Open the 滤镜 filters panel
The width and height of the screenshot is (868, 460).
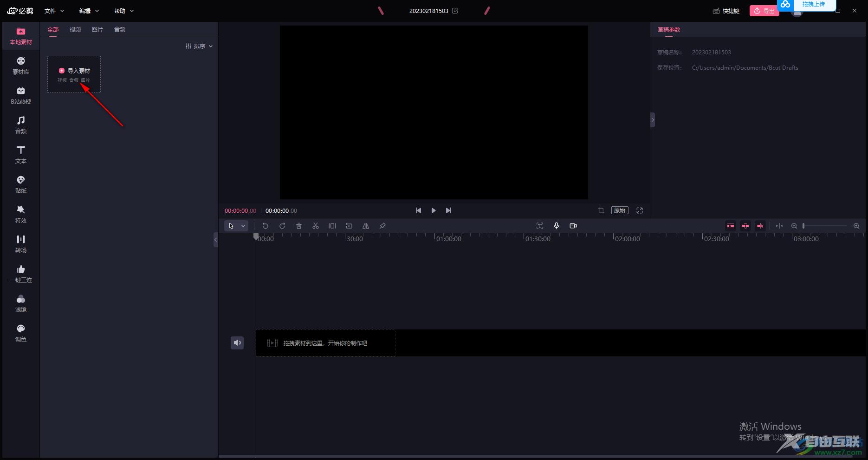(x=21, y=304)
